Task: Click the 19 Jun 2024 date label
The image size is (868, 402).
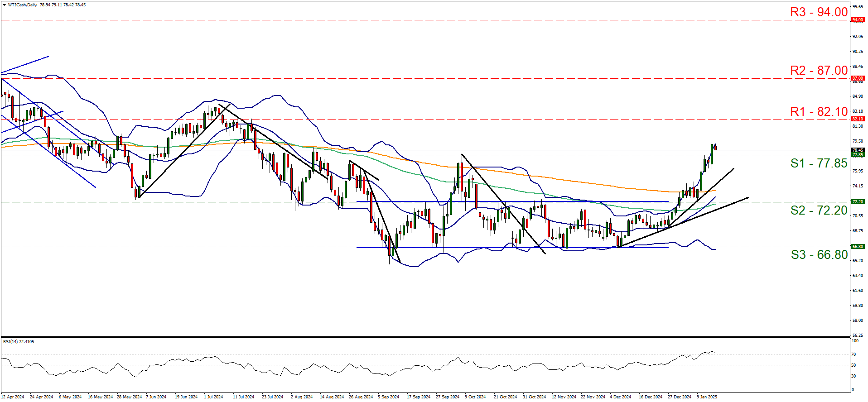Action: [x=186, y=397]
